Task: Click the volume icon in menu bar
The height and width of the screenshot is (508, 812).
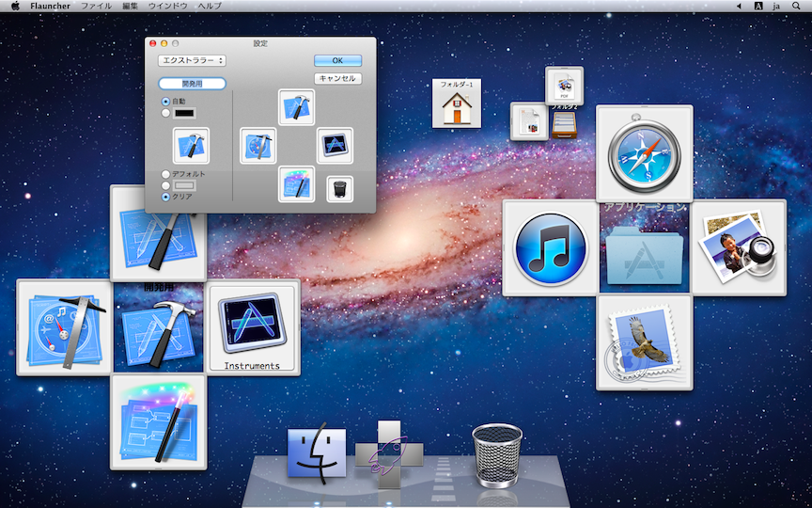Action: click(x=739, y=7)
